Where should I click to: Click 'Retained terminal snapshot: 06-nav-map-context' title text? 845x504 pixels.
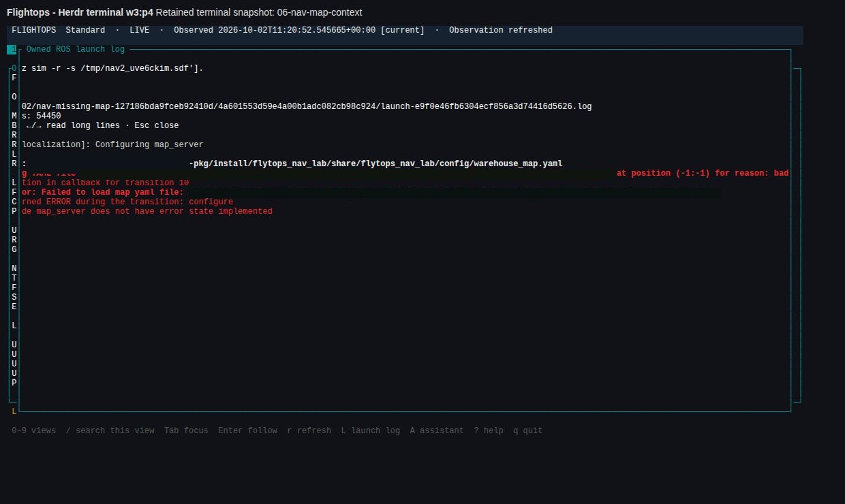pyautogui.click(x=259, y=12)
